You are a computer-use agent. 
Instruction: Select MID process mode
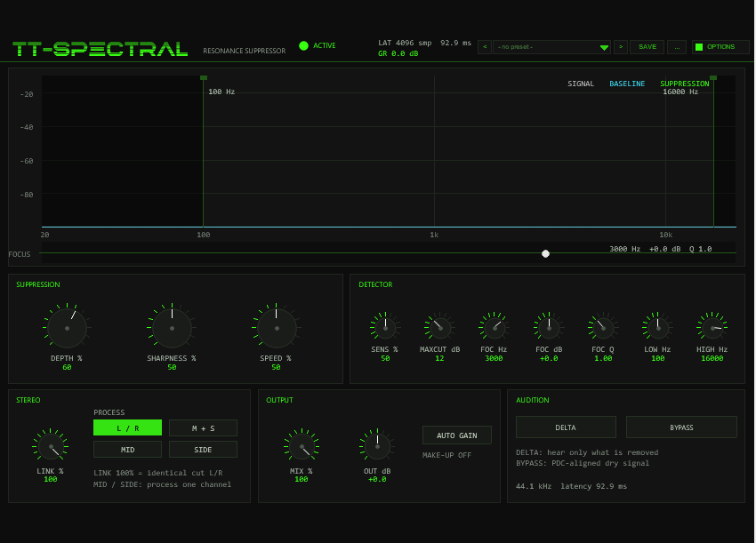[x=128, y=449]
